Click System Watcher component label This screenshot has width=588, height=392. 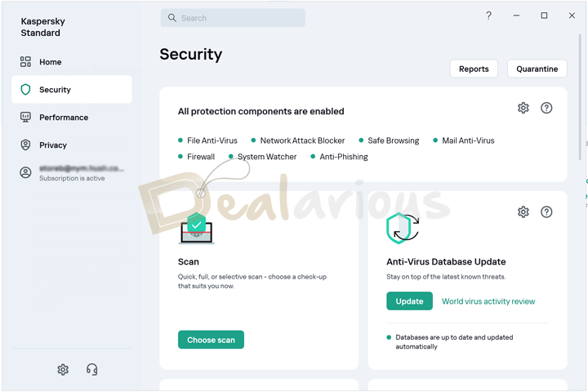tap(267, 157)
